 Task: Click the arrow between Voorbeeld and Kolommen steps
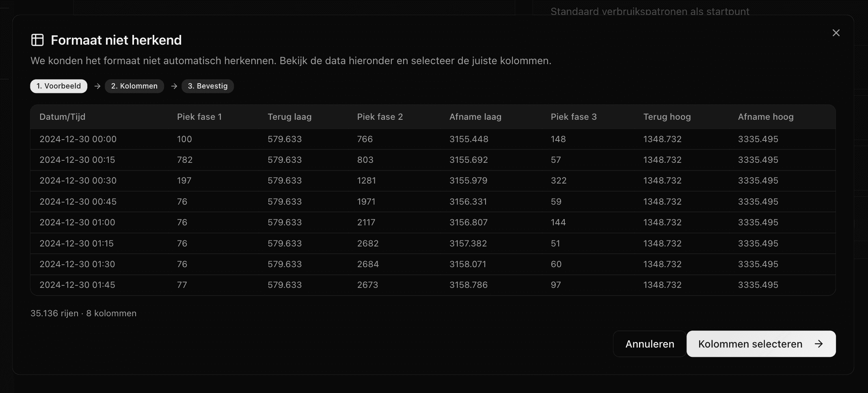click(97, 86)
